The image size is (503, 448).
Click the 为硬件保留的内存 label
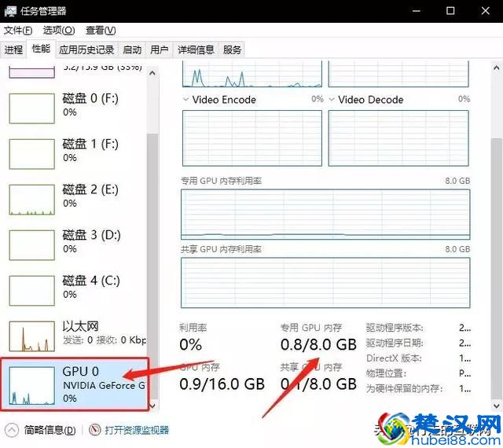(x=405, y=388)
